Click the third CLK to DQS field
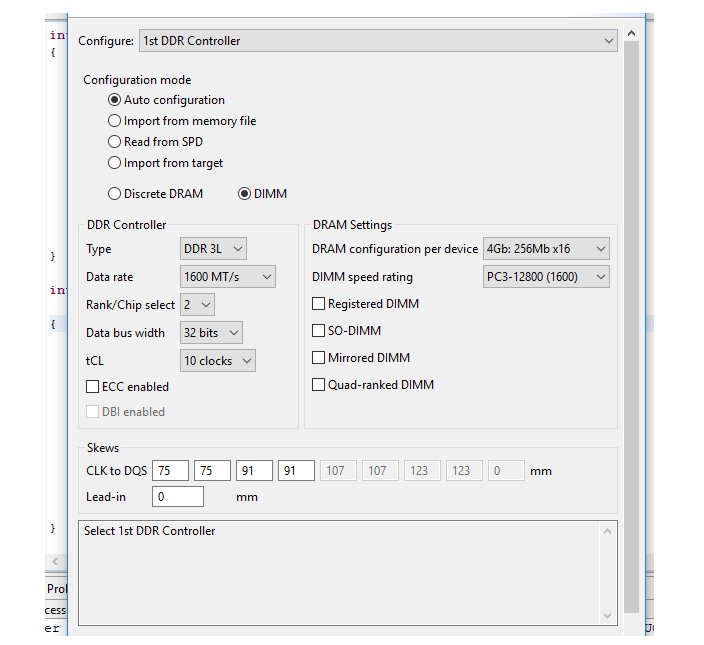Viewport: 704px width, 645px height. tap(254, 470)
